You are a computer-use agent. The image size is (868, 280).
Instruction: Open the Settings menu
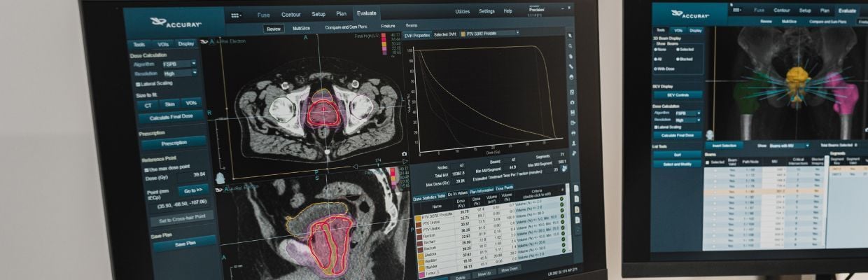click(x=486, y=11)
